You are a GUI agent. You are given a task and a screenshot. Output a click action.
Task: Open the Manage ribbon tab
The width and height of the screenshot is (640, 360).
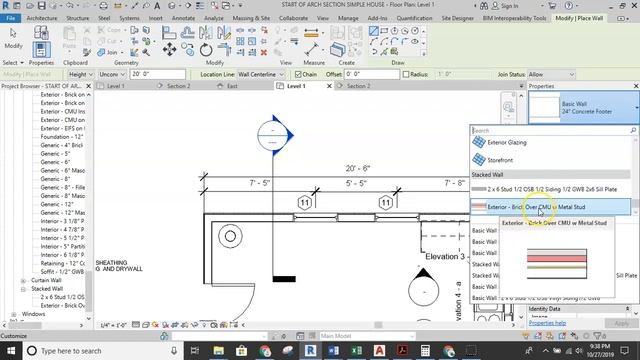pyautogui.click(x=348, y=18)
